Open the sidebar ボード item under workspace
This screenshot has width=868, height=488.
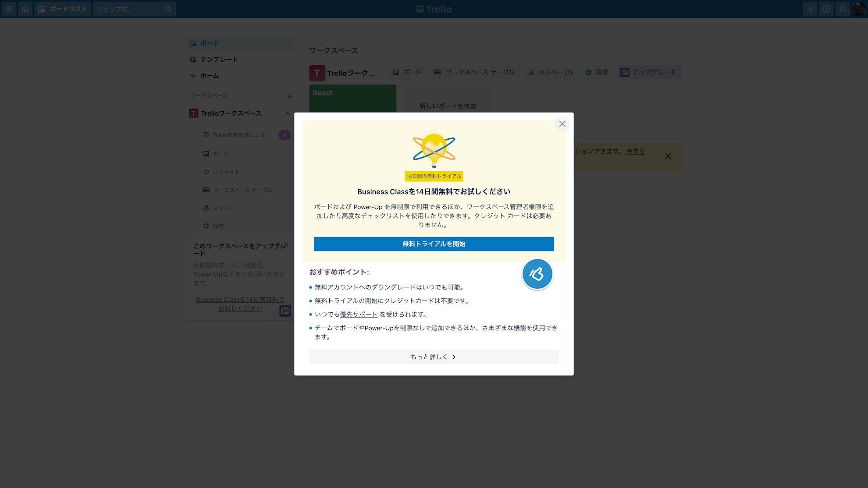(x=221, y=154)
